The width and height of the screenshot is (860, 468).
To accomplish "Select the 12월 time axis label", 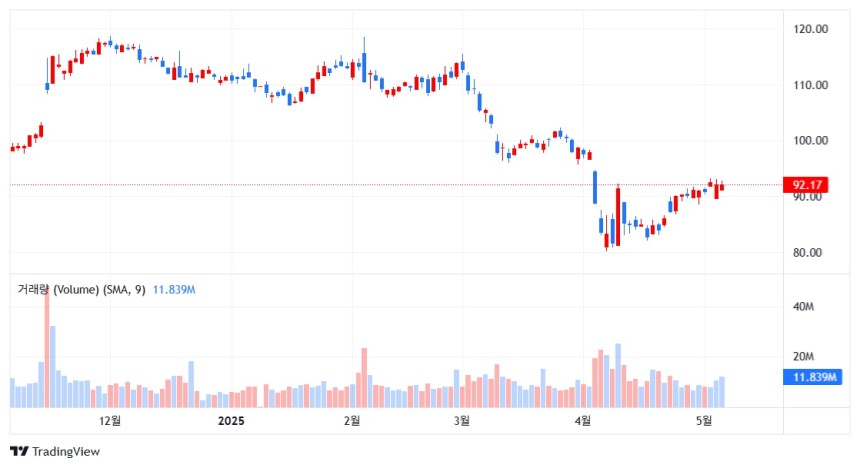I will pyautogui.click(x=110, y=421).
